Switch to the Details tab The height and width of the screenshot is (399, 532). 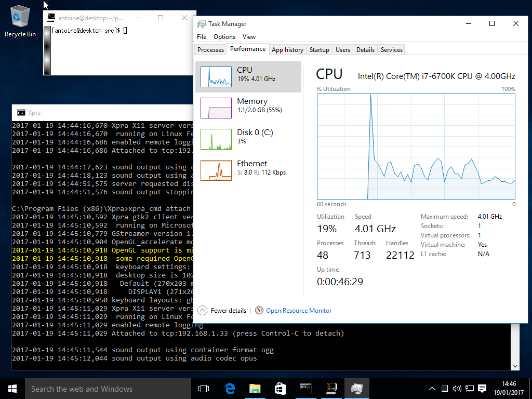click(x=365, y=49)
